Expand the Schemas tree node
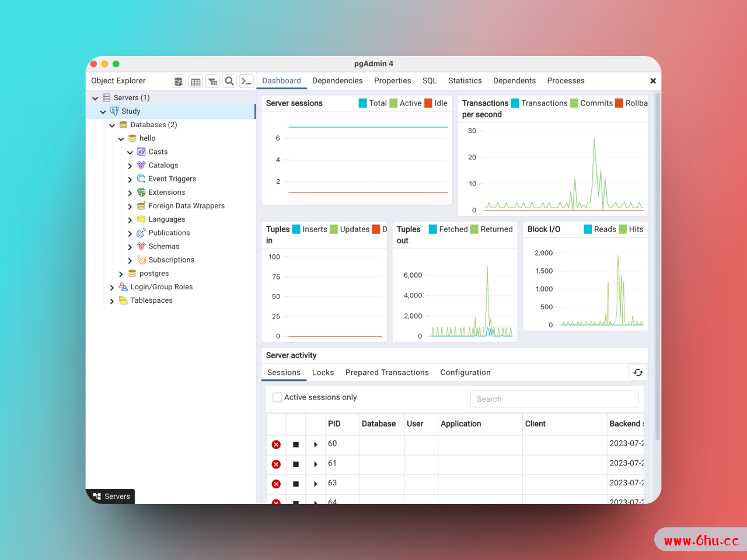This screenshot has width=747, height=560. 130,247
